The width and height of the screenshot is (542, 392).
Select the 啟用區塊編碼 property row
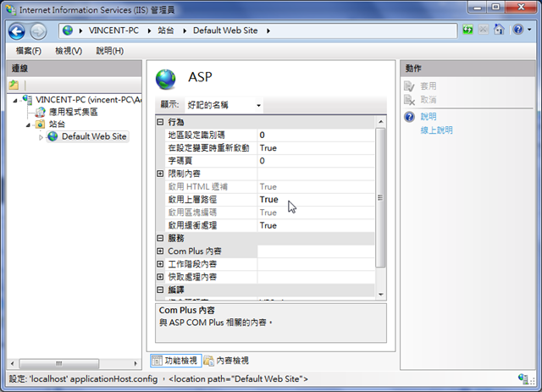click(269, 213)
